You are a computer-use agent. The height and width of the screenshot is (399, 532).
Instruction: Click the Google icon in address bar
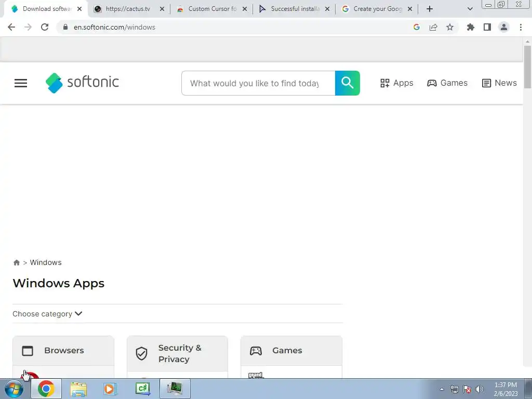click(417, 27)
